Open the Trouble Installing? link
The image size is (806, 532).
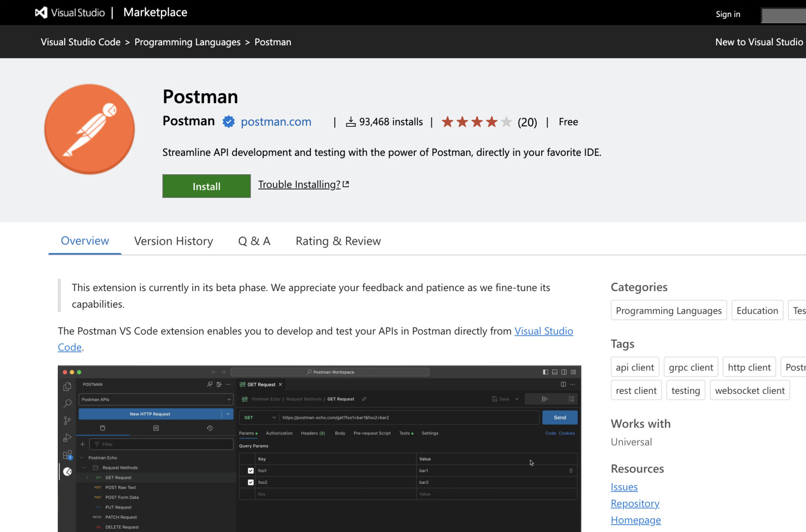pyautogui.click(x=304, y=184)
